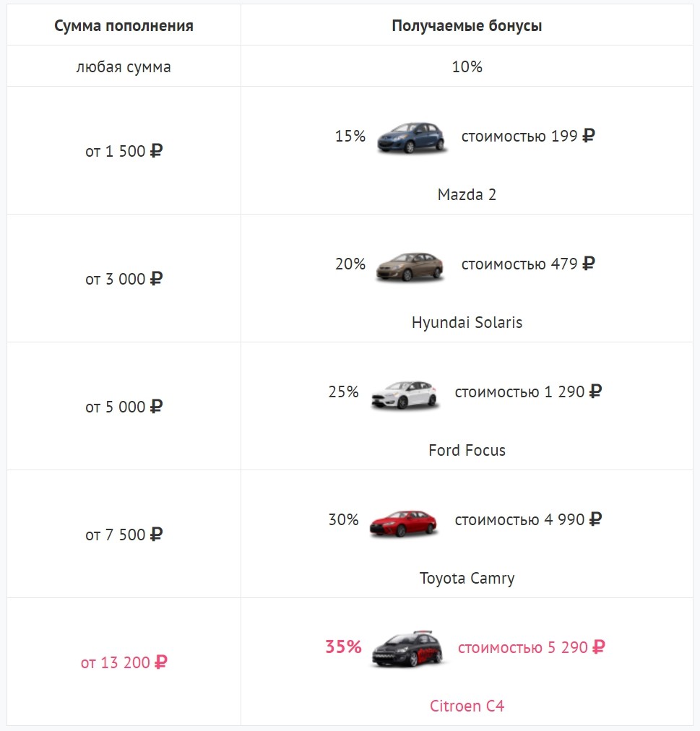Click the 'от 7 500 ₽' amount cell
700x731 pixels.
(x=124, y=535)
